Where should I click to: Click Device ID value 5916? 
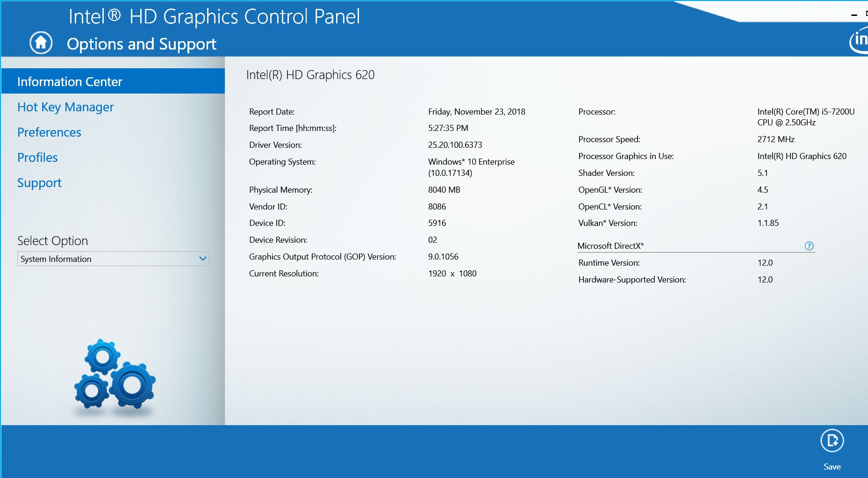(437, 223)
